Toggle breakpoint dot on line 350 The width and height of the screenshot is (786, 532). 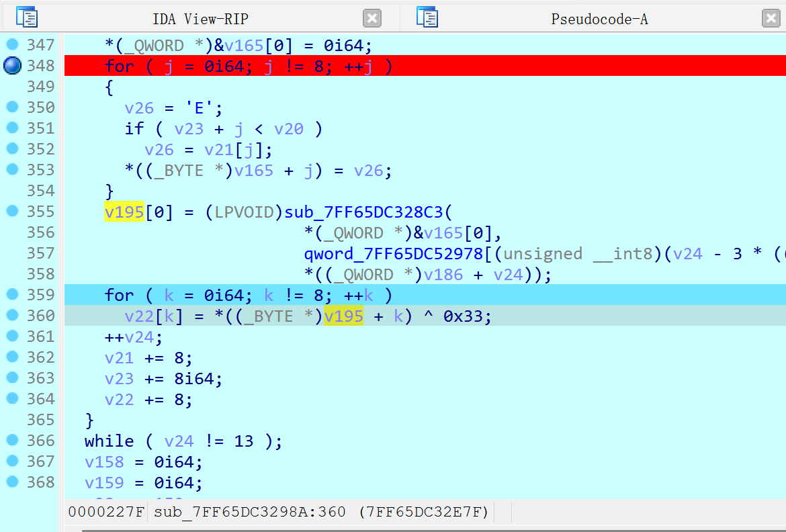click(x=12, y=107)
